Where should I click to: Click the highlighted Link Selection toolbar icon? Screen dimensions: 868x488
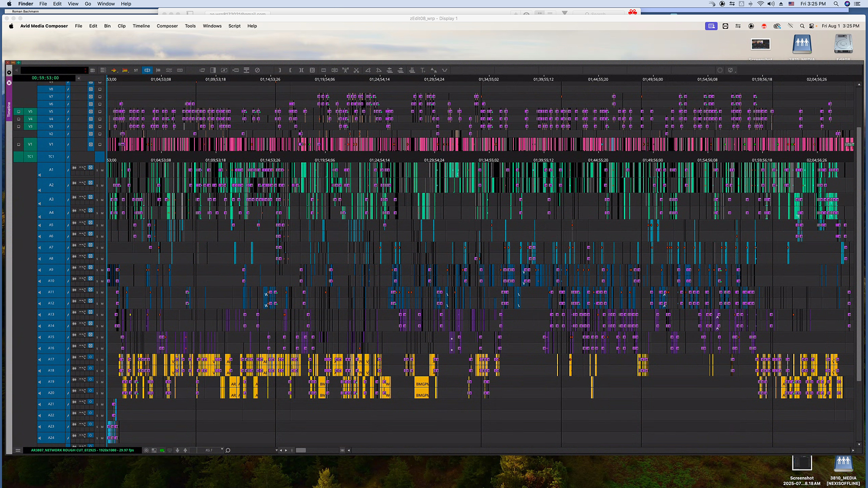(147, 70)
